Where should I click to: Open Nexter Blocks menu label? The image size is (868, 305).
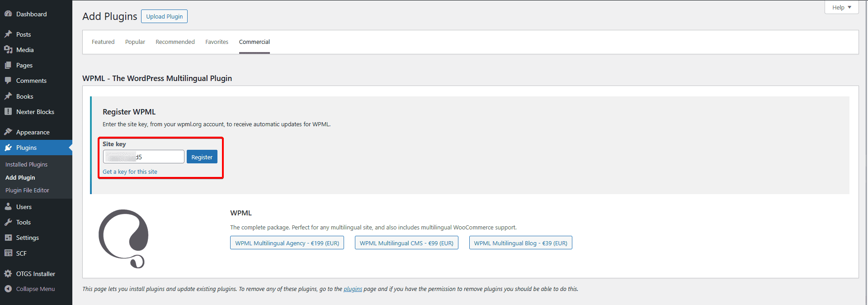(35, 112)
